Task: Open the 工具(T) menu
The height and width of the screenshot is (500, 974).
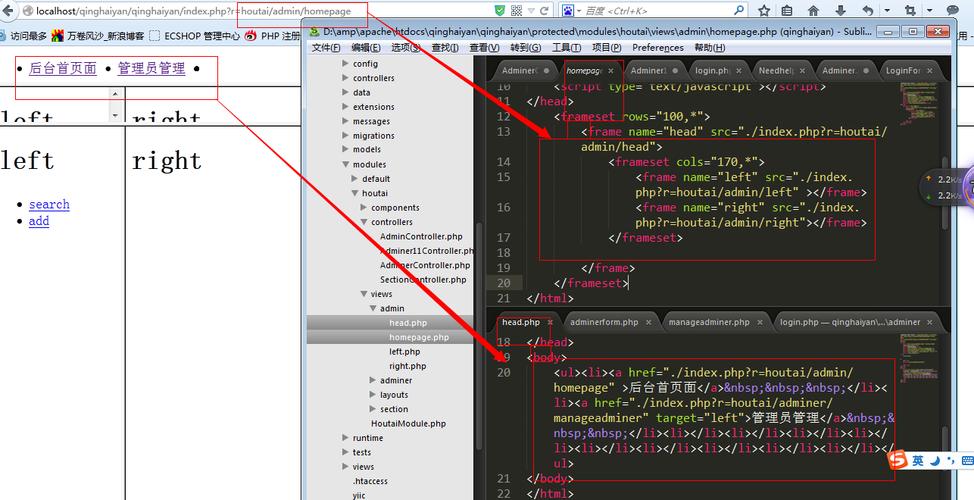Action: 567,48
